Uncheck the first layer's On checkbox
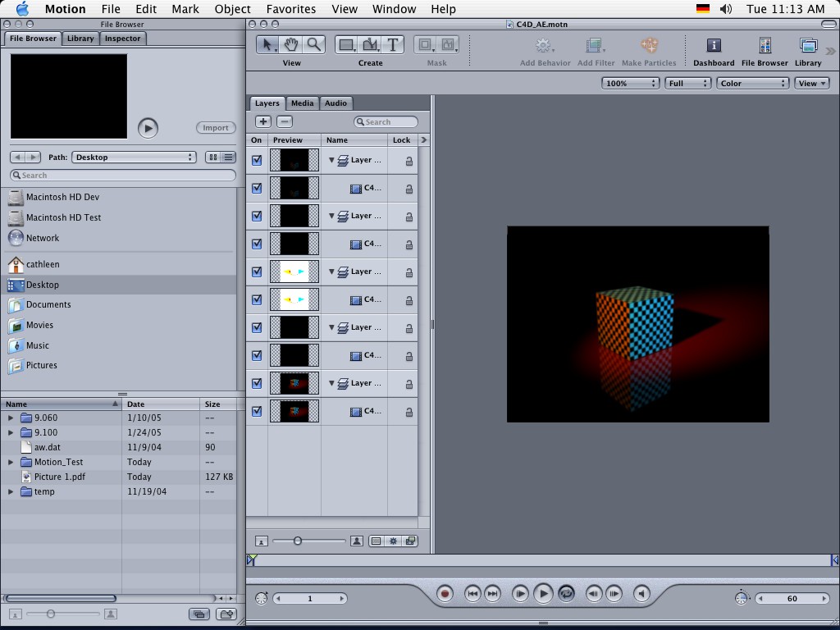This screenshot has height=630, width=840. [x=257, y=161]
